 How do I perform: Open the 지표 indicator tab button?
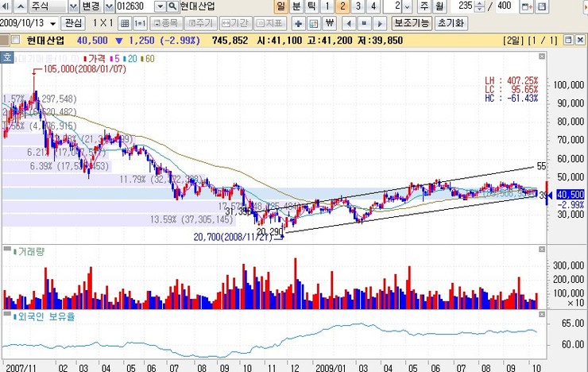tap(270, 24)
